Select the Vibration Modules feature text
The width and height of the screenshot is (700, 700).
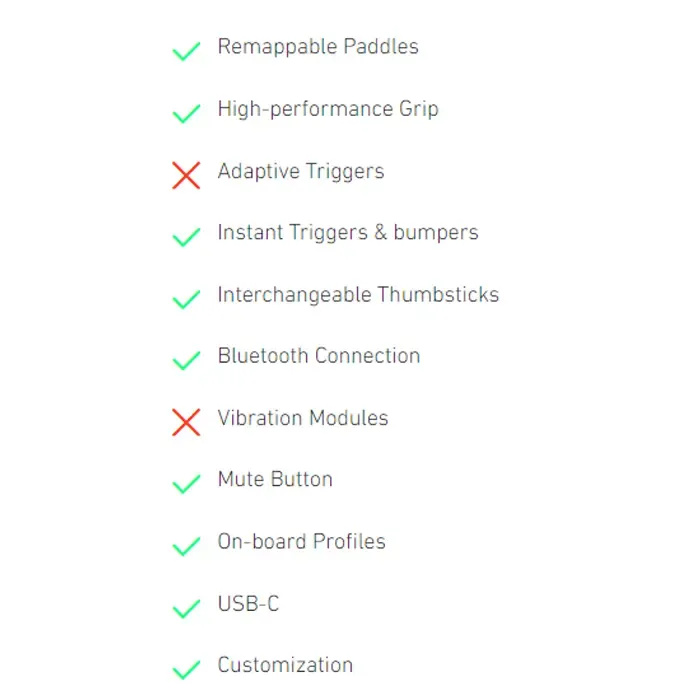click(303, 418)
